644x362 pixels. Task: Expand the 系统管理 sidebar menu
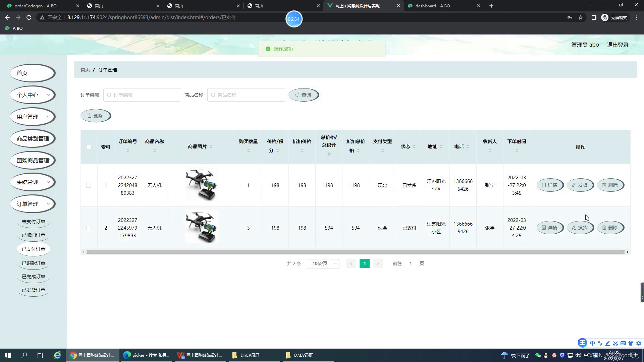(33, 182)
